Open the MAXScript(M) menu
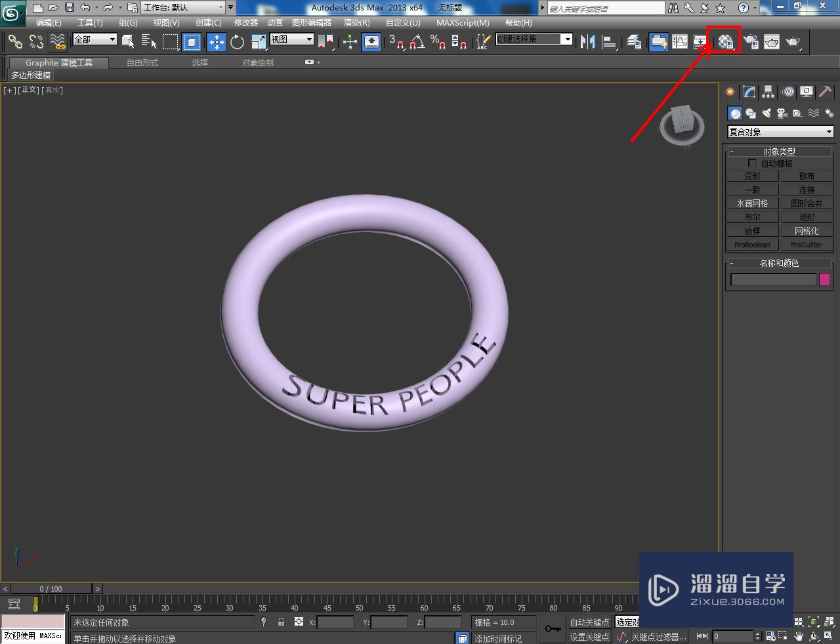This screenshot has width=840, height=644. pyautogui.click(x=463, y=22)
